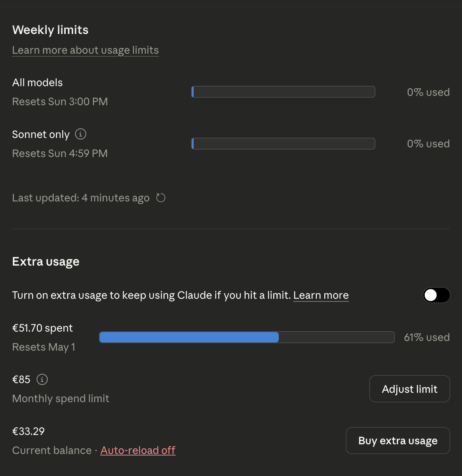Click the All models usage progress bar
Viewport: 462px width, 476px height.
pos(283,92)
